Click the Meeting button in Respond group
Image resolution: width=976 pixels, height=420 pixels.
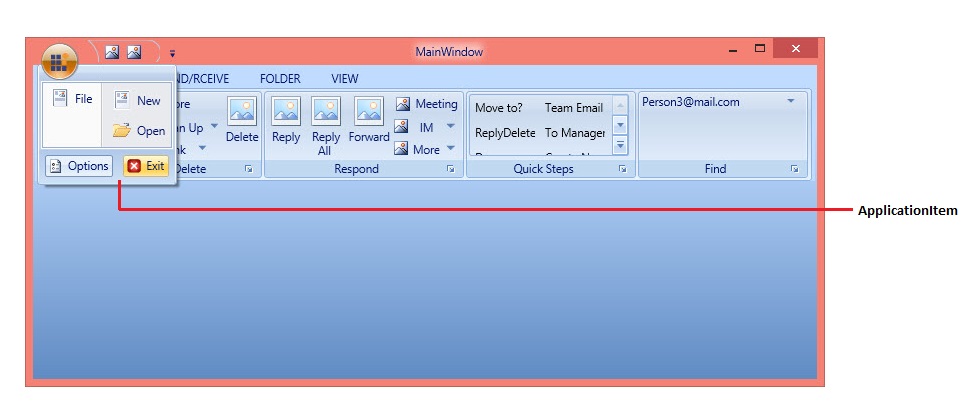point(426,104)
